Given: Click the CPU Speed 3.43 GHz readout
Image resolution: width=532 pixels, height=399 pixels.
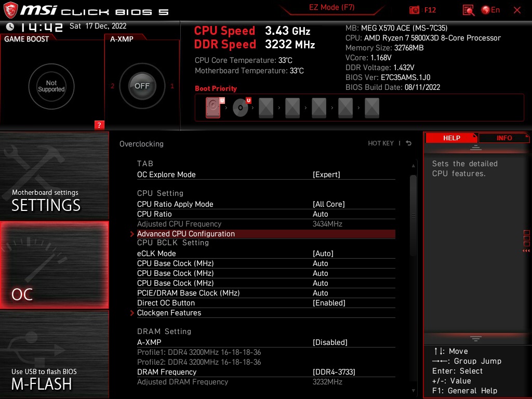Looking at the screenshot, I should coord(252,31).
